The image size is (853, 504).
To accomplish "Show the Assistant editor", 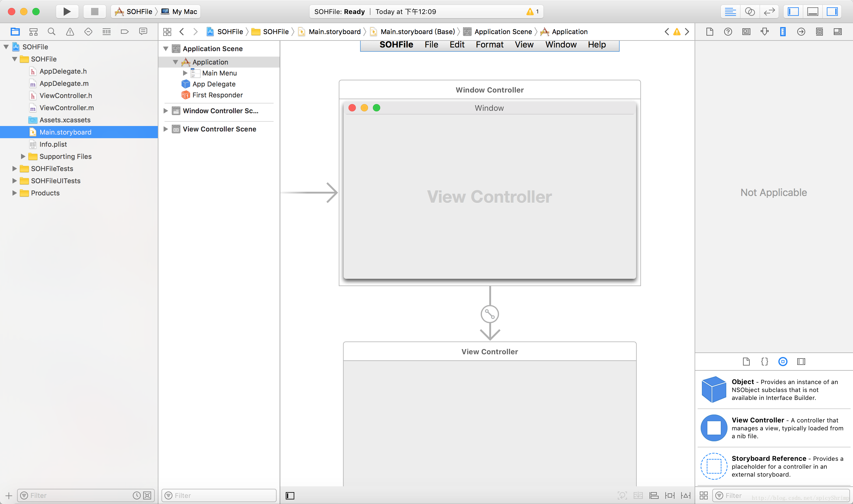I will [x=750, y=12].
